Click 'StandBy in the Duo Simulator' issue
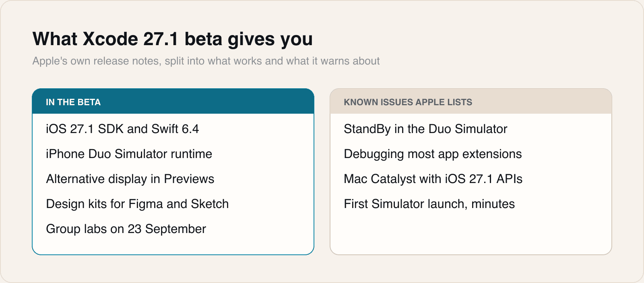644x283 pixels. click(x=425, y=129)
